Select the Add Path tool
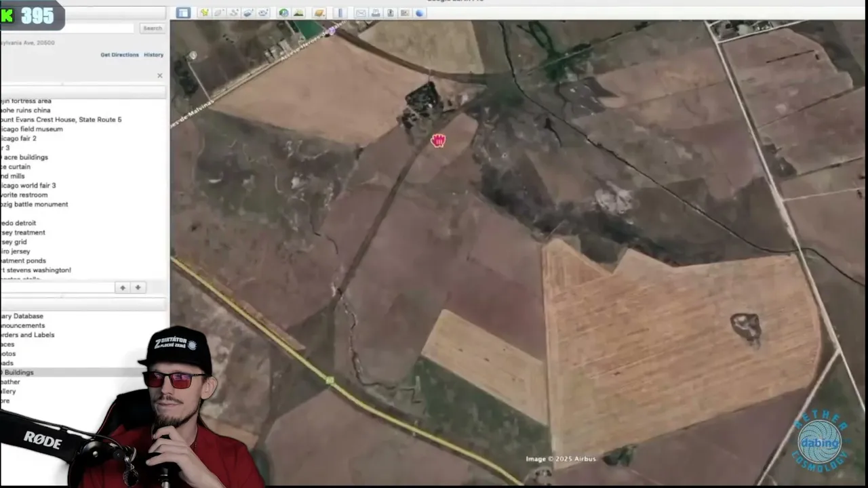This screenshot has height=488, width=868. tap(234, 13)
